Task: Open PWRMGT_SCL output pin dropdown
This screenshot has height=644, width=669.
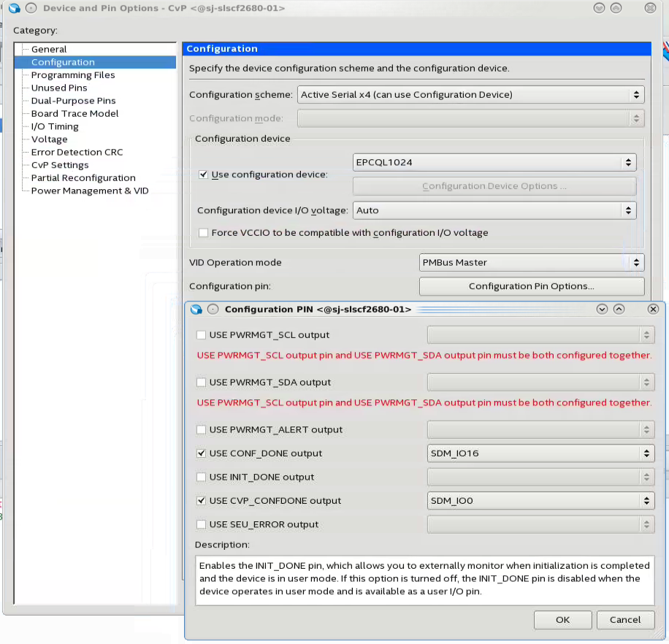Action: tap(541, 335)
